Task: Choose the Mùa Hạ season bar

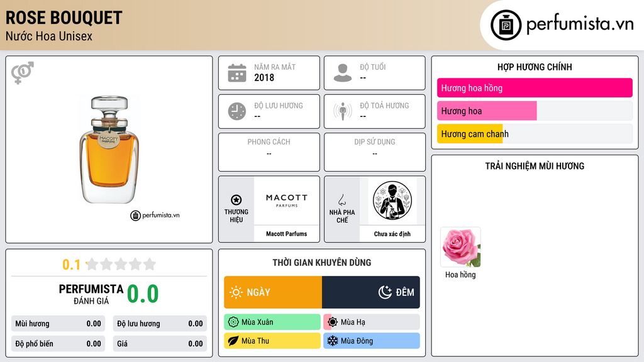Action: pyautogui.click(x=372, y=322)
